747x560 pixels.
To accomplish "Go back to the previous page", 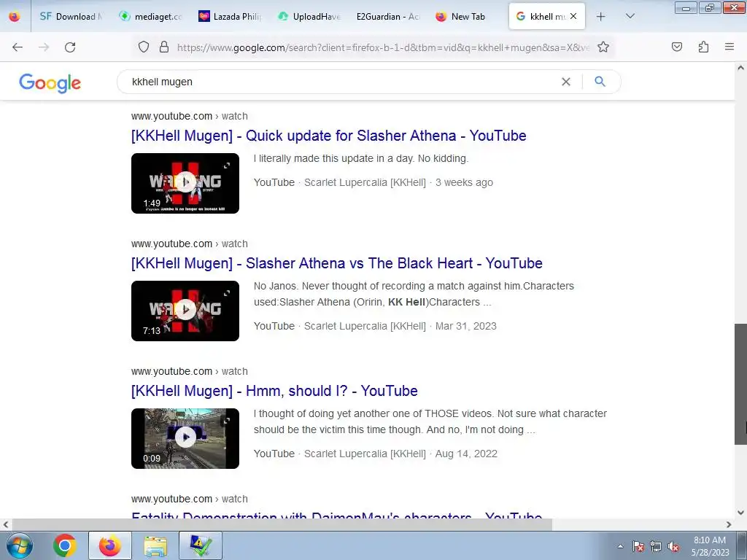I will point(18,47).
